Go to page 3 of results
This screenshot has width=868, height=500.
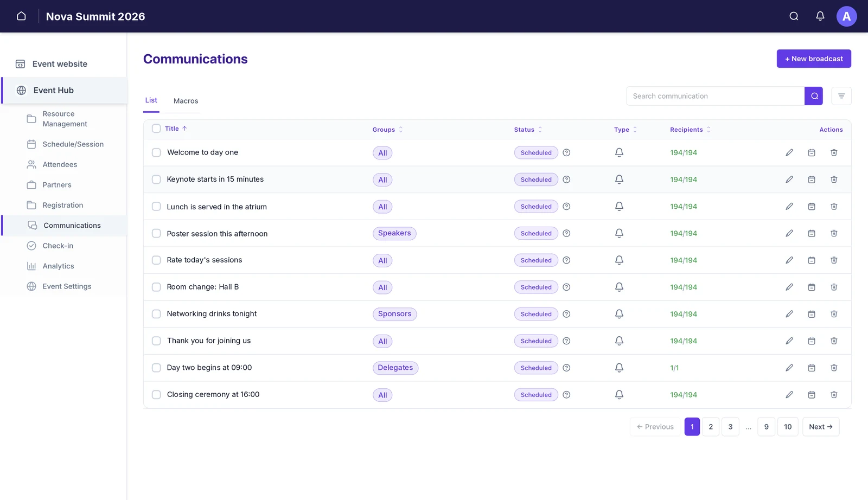click(x=730, y=427)
